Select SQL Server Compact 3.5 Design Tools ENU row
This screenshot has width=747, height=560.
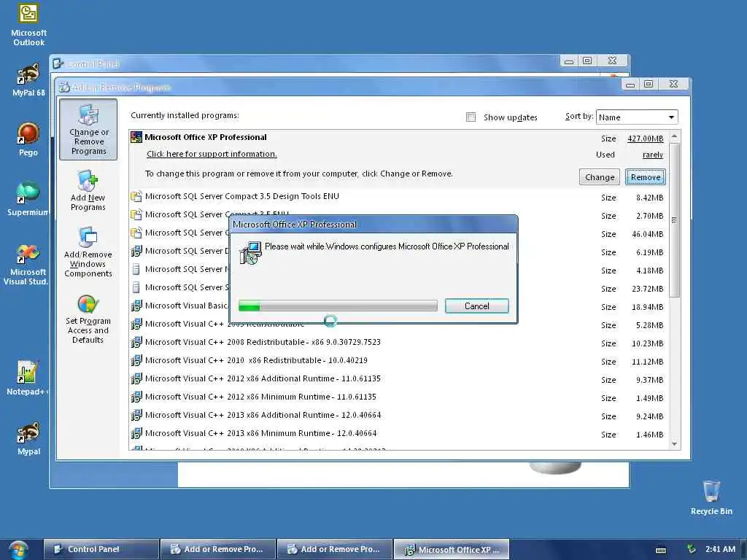coord(398,196)
